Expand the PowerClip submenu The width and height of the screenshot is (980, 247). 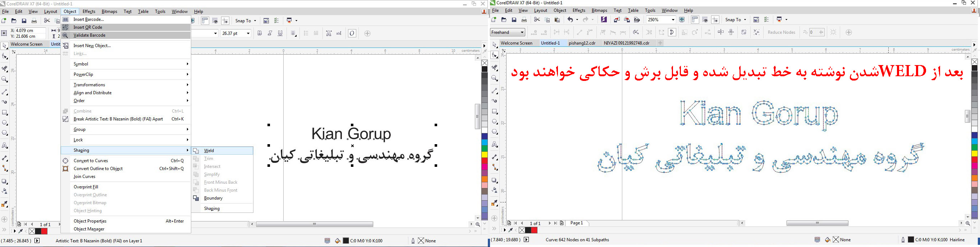point(126,74)
